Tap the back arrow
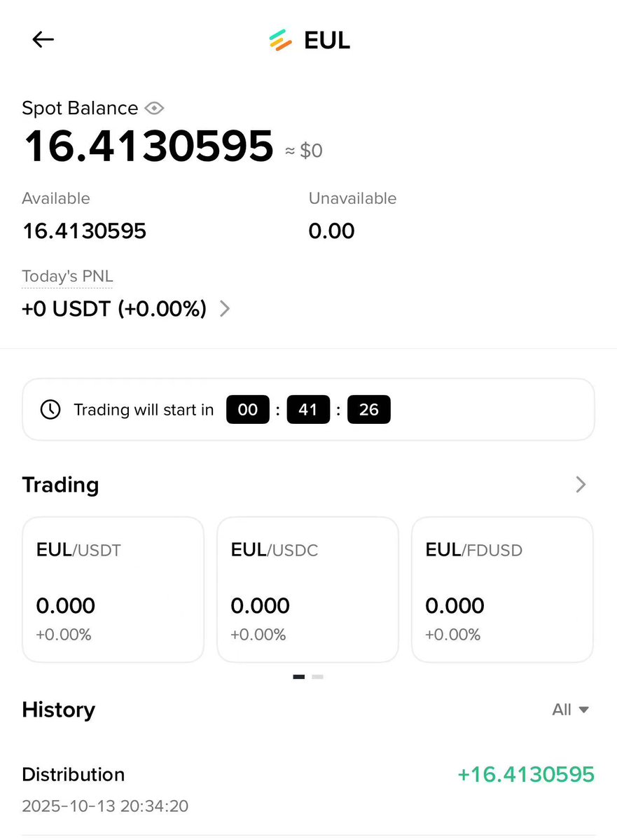The height and width of the screenshot is (840, 617). coord(43,40)
